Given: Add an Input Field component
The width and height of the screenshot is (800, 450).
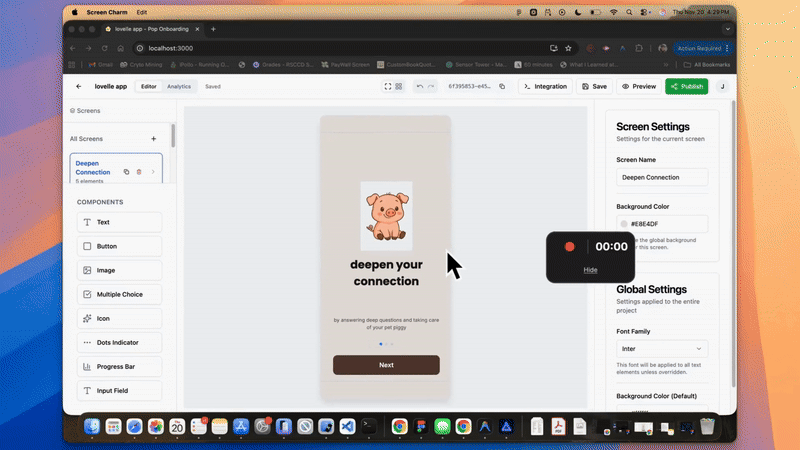Looking at the screenshot, I should pos(119,390).
